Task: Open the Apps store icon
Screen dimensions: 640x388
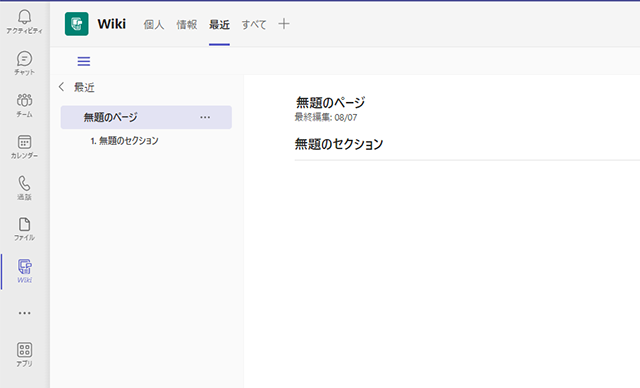Action: 24,355
